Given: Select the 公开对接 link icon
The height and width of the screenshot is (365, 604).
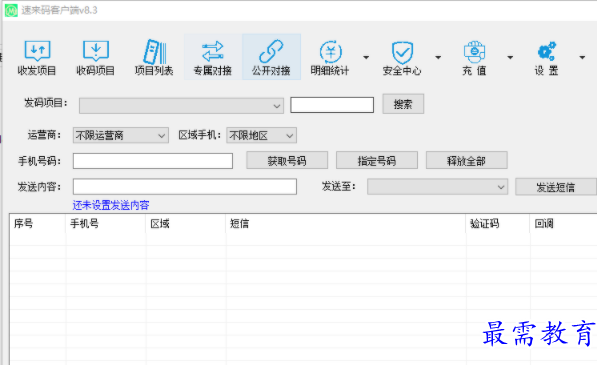Looking at the screenshot, I should coord(271,57).
